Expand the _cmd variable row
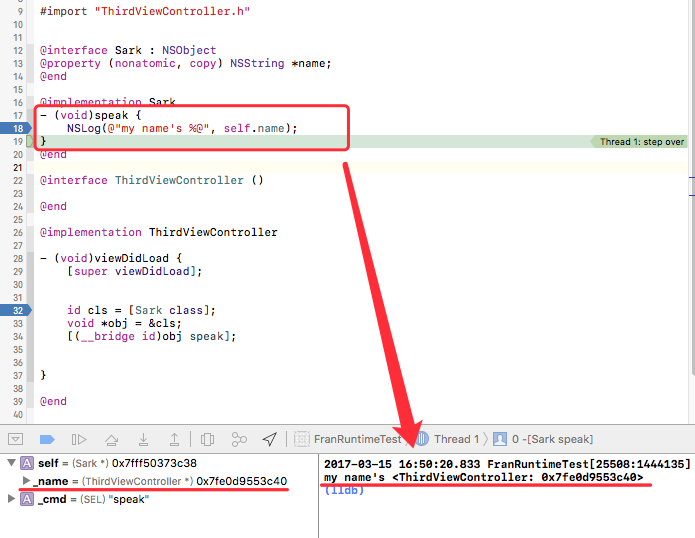Image resolution: width=695 pixels, height=538 pixels. click(12, 499)
